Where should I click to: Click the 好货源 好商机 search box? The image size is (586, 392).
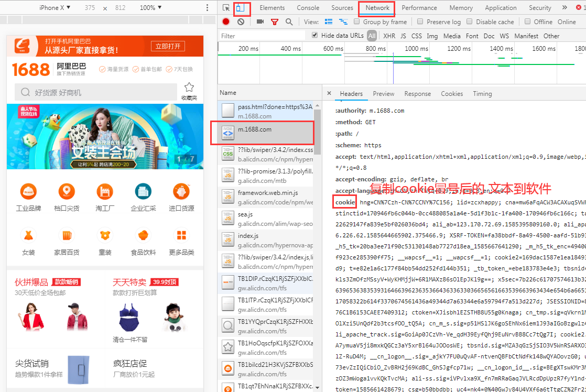pos(96,92)
